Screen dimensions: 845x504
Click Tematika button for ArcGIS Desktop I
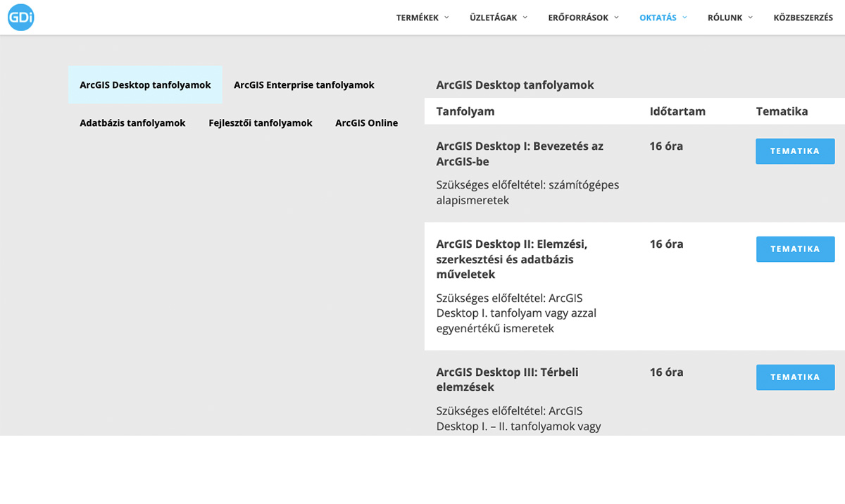coord(795,151)
